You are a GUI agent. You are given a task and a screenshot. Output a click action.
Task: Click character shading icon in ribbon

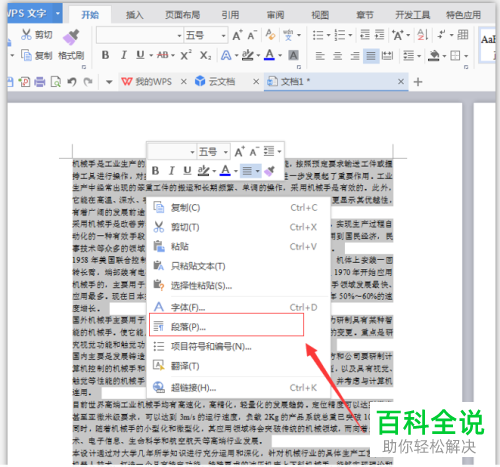293,55
